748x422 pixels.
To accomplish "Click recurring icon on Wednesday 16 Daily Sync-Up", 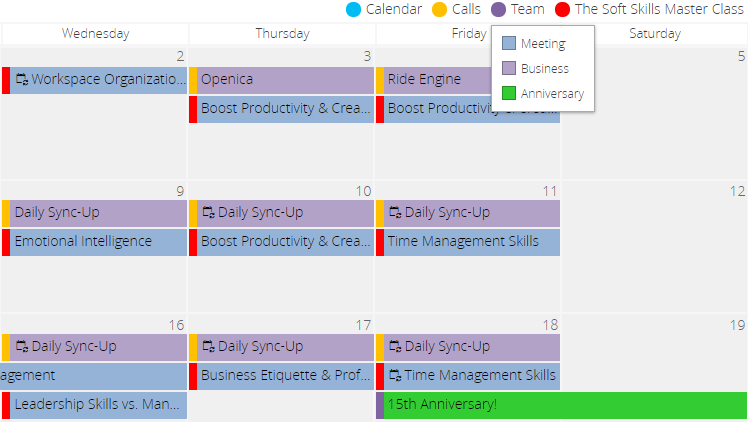I will (22, 346).
